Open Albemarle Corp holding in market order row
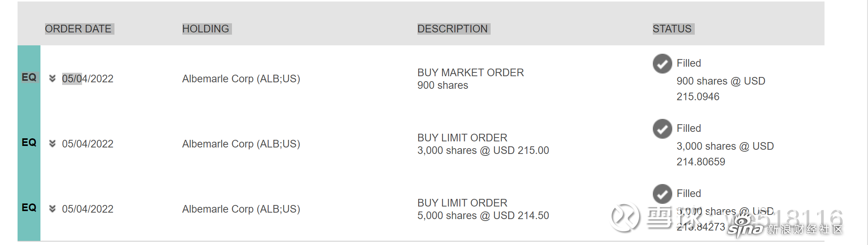The image size is (868, 245). (x=241, y=79)
